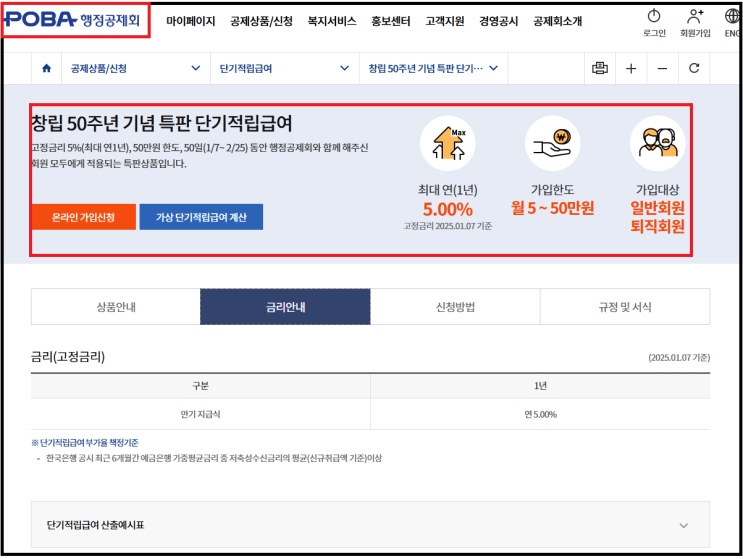Screen dimensions: 743x559
Task: Click the 5.00% orange rate value
Action: [x=447, y=209]
